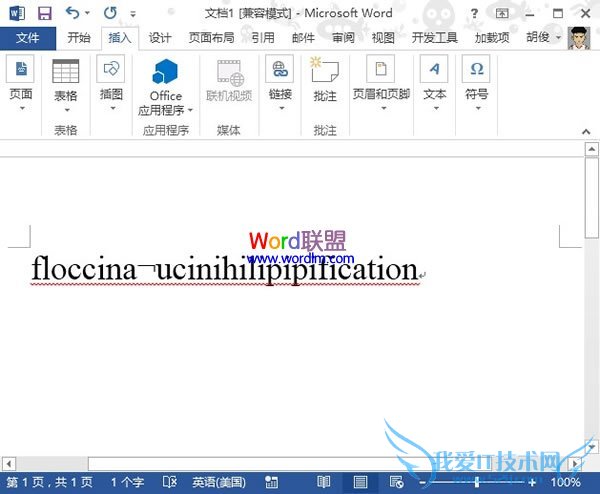Click the 页眉和页脚 header footer icon
This screenshot has width=600, height=494.
[x=381, y=69]
